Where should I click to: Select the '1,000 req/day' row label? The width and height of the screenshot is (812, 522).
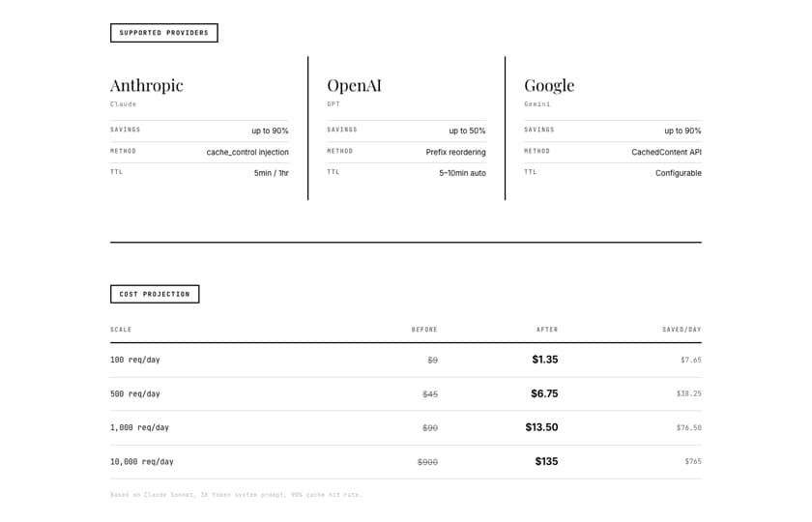pos(140,427)
